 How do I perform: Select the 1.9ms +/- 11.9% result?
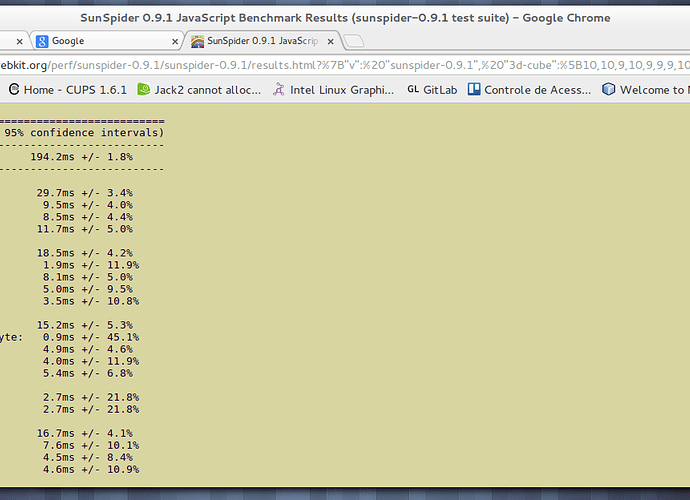pyautogui.click(x=91, y=265)
